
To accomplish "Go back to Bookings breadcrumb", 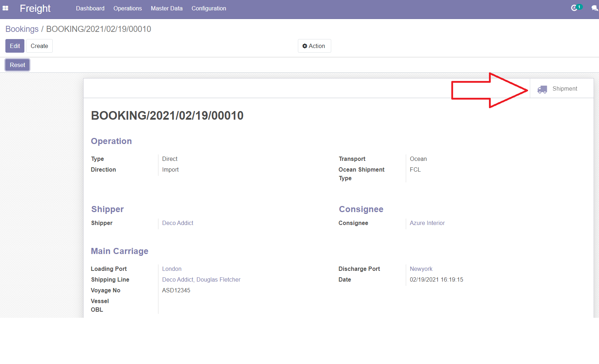I will (22, 29).
